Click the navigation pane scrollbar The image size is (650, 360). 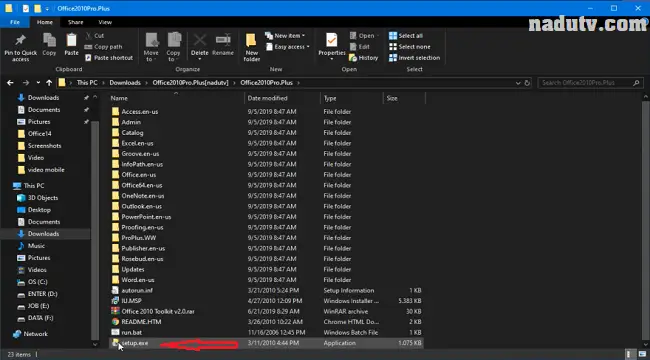(95, 230)
